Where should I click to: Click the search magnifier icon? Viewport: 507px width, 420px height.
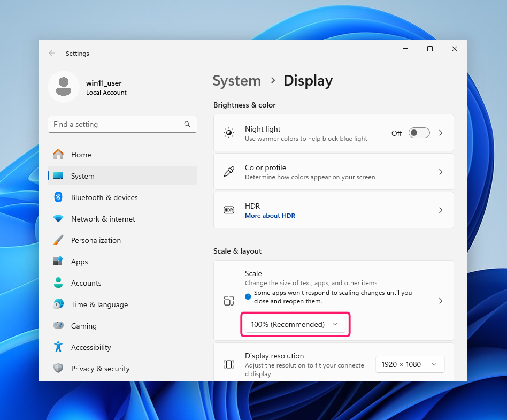tap(187, 124)
